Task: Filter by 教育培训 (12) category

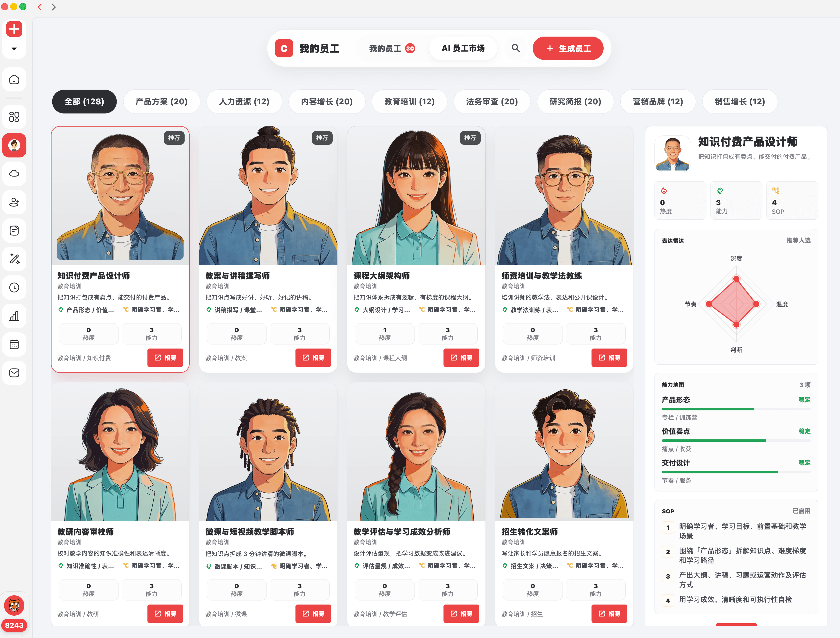Action: tap(409, 101)
